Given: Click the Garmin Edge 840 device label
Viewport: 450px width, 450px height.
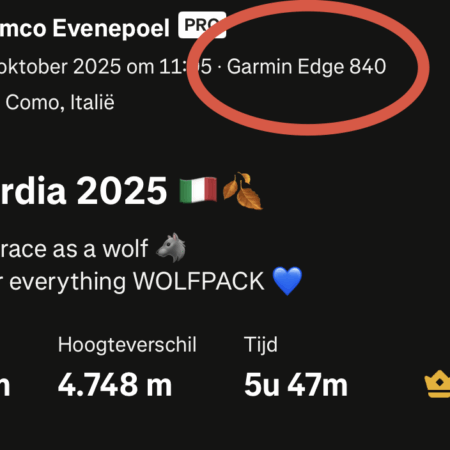Looking at the screenshot, I should pyautogui.click(x=306, y=66).
